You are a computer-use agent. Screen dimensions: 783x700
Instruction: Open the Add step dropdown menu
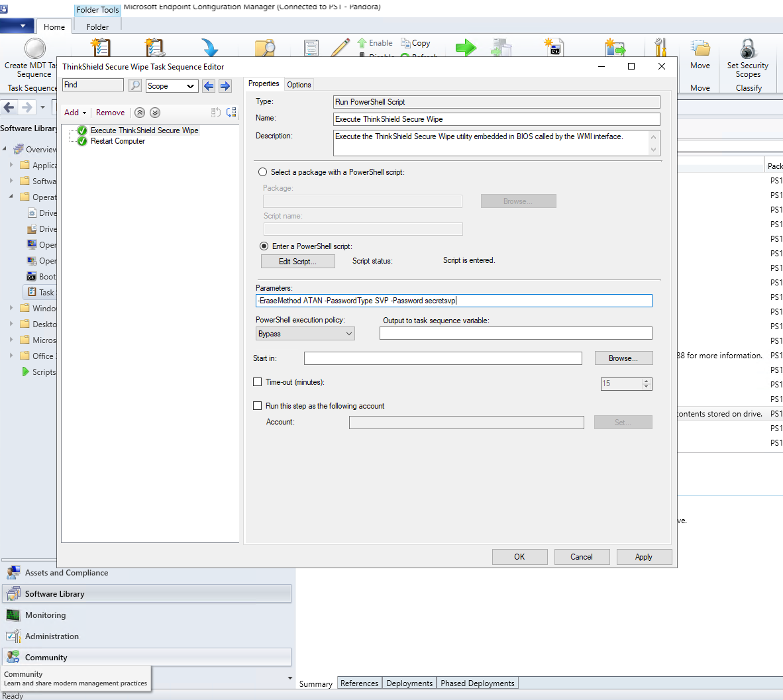(76, 113)
